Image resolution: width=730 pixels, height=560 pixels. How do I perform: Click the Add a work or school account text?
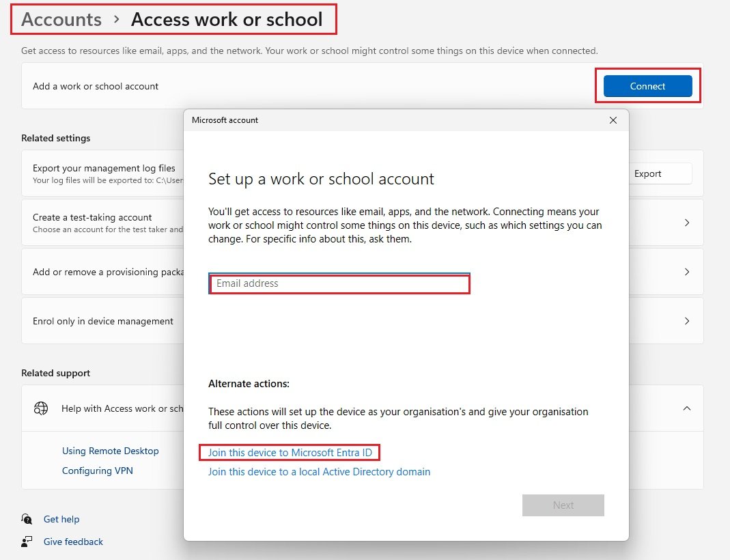click(96, 86)
